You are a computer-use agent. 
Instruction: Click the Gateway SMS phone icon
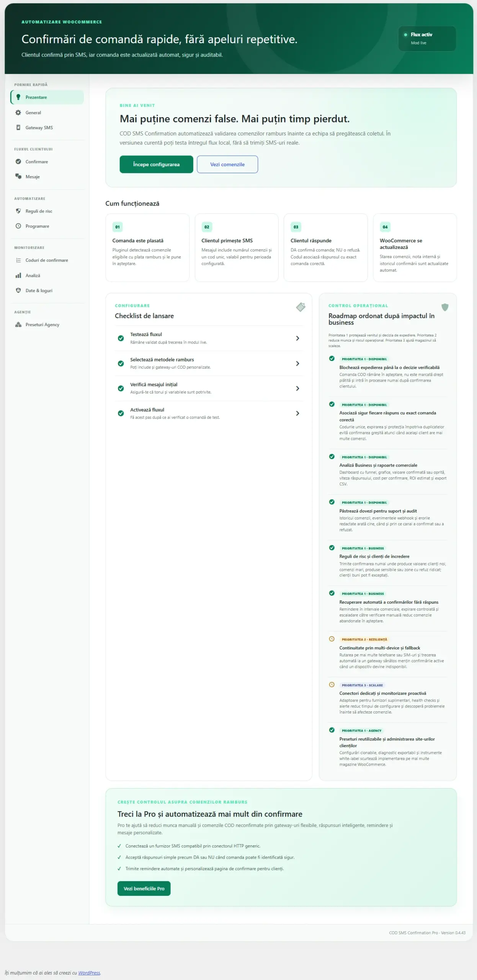coord(18,127)
